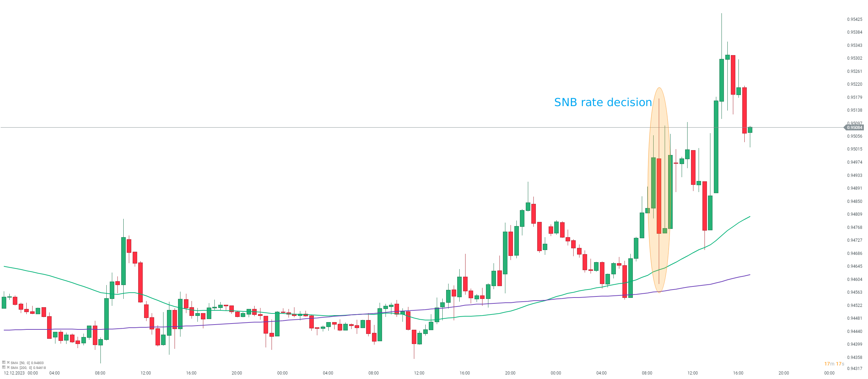Viewport: 868px width, 379px height.
Task: Click the 0.95302 price axis label
Action: tap(854, 58)
